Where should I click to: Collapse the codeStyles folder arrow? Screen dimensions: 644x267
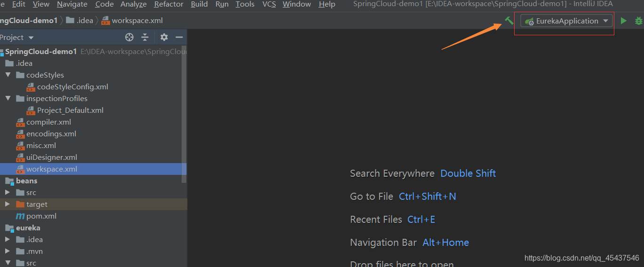coord(8,75)
